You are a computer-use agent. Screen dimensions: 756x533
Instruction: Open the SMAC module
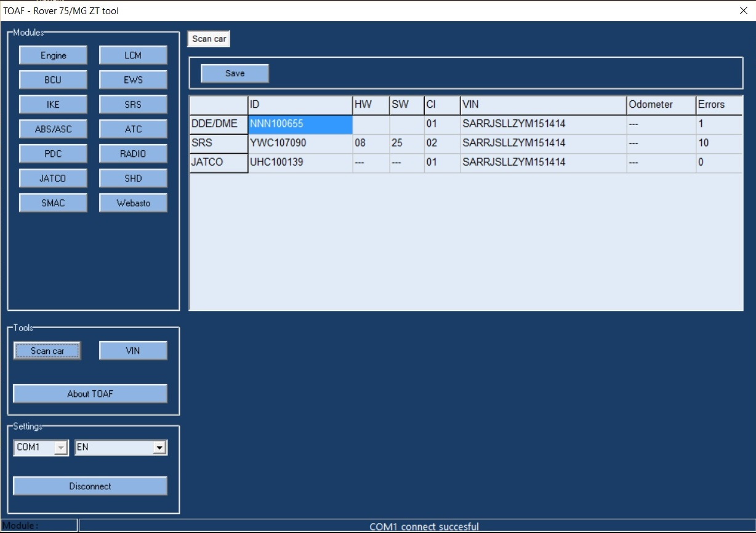tap(53, 203)
